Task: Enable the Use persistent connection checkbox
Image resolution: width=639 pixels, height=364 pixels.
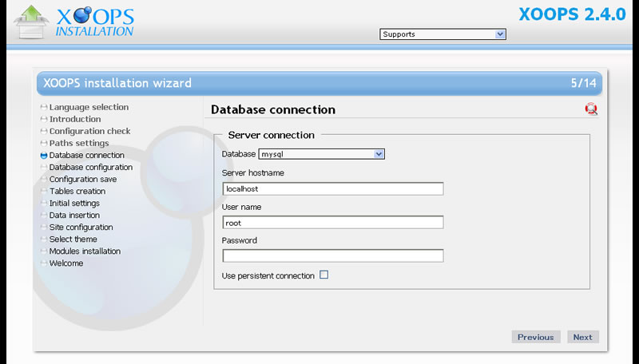Action: pos(323,275)
